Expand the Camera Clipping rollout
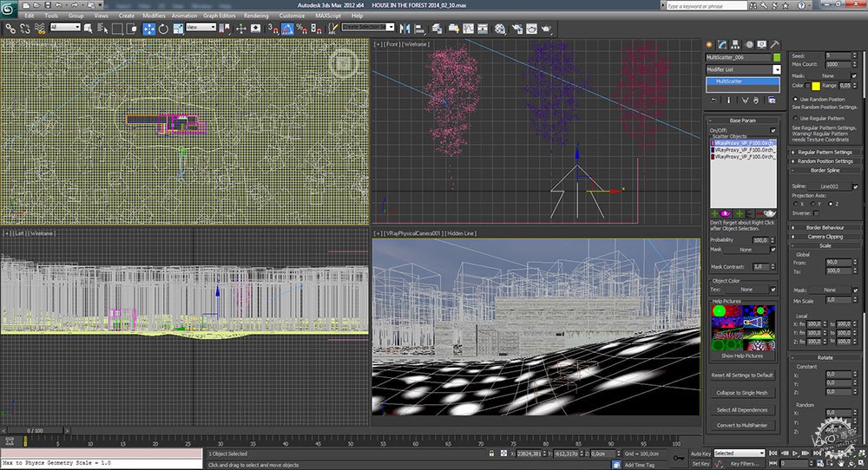868x470 pixels. click(x=825, y=236)
